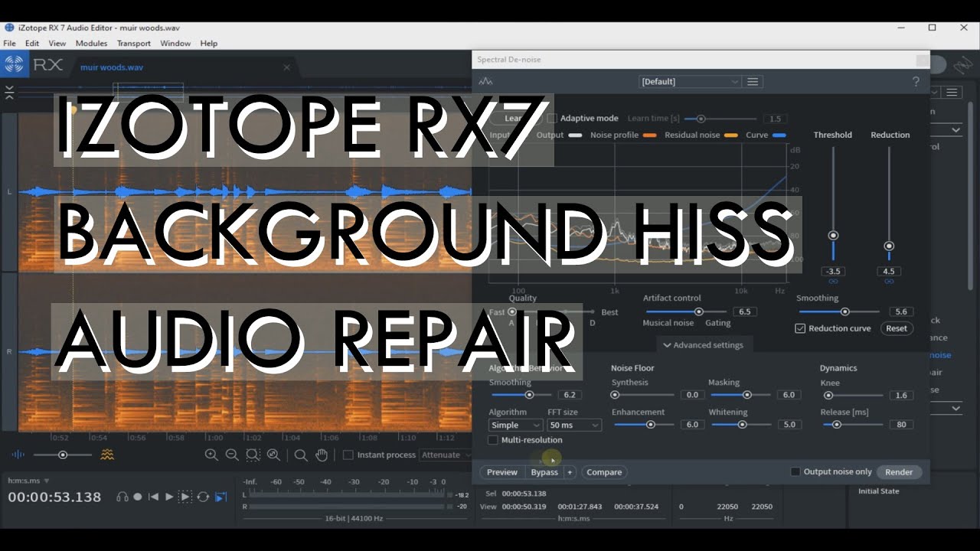Image resolution: width=980 pixels, height=551 pixels.
Task: Select the muir woods.wav file tab
Action: 112,67
